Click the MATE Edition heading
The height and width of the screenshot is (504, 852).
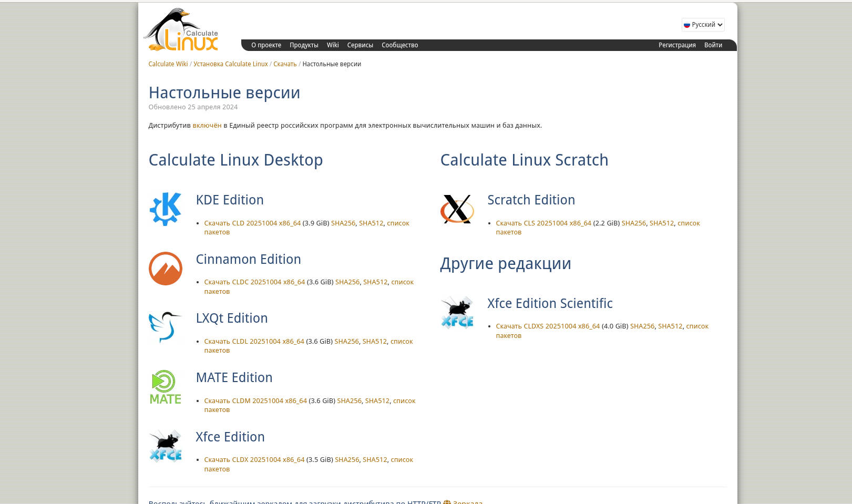pos(234,378)
